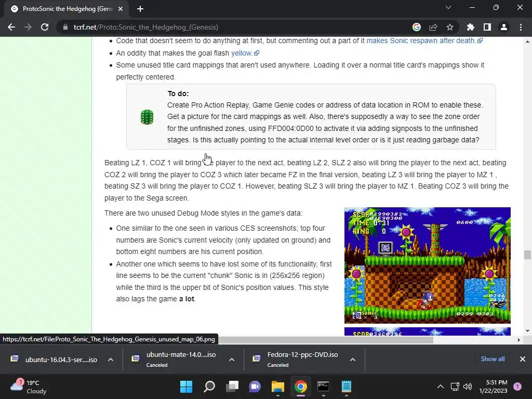Viewport: 532px width, 399px height.
Task: Bookmark this page with the star icon
Action: click(450, 27)
